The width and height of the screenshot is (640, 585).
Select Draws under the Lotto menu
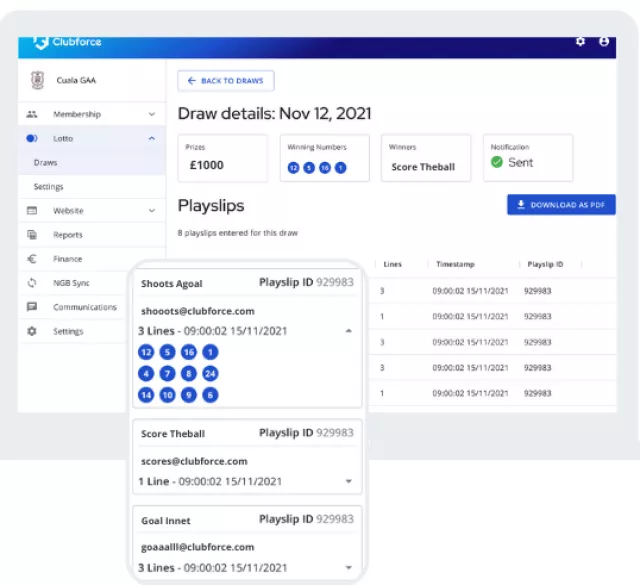(46, 162)
